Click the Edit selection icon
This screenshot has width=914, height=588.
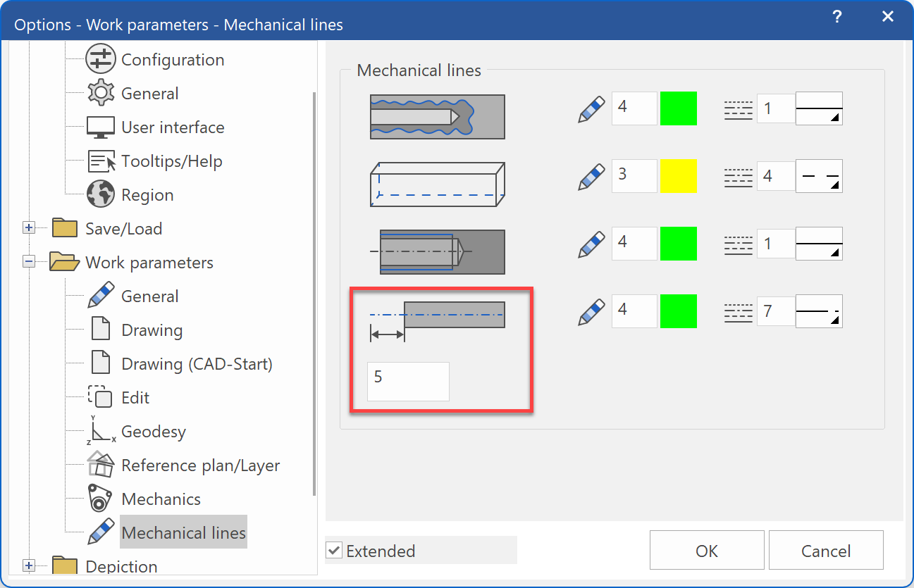tap(100, 397)
